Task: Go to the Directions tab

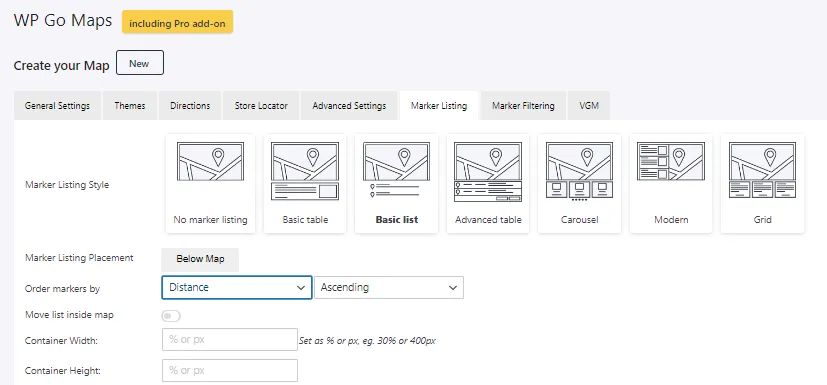Action: [190, 105]
